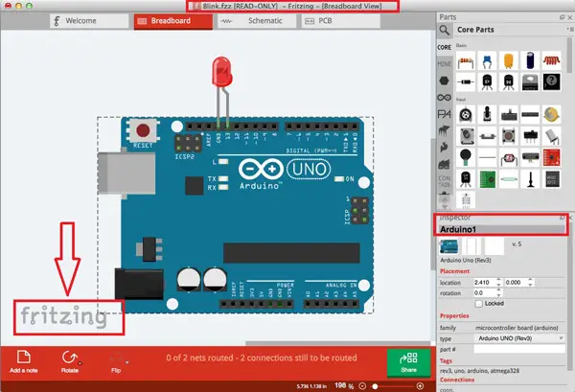Increase location Y with stepper up arrow

point(530,280)
